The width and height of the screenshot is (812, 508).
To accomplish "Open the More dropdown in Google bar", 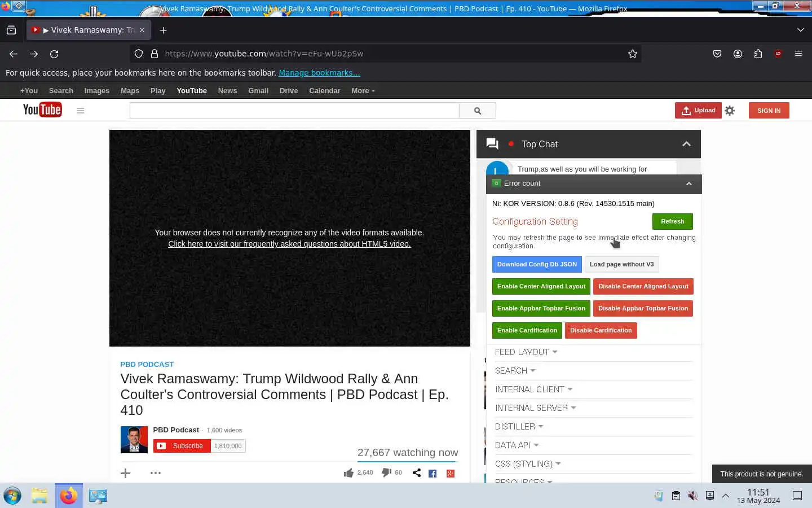I will [363, 91].
